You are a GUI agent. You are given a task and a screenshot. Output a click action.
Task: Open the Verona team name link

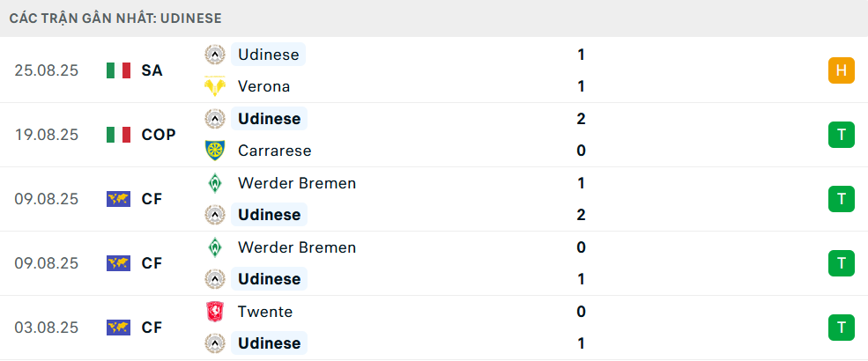pyautogui.click(x=263, y=86)
